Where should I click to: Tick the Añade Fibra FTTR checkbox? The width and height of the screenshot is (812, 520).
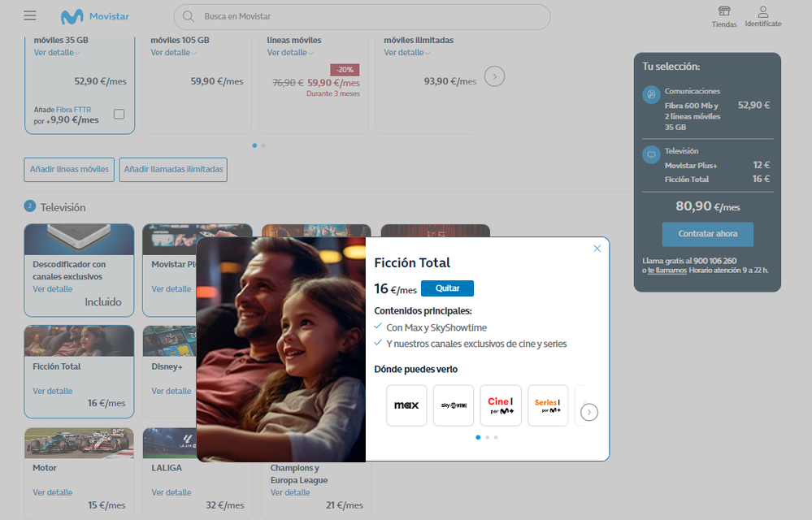119,115
